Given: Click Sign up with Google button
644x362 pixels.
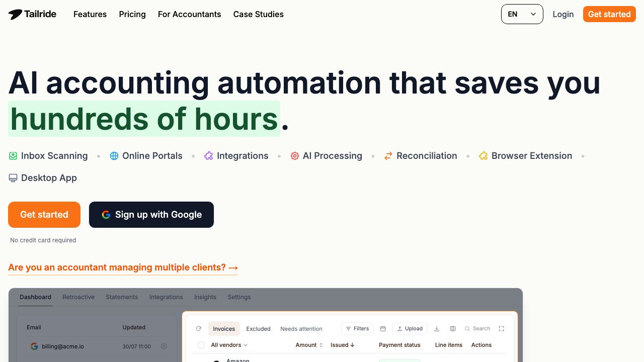Looking at the screenshot, I should click(151, 215).
